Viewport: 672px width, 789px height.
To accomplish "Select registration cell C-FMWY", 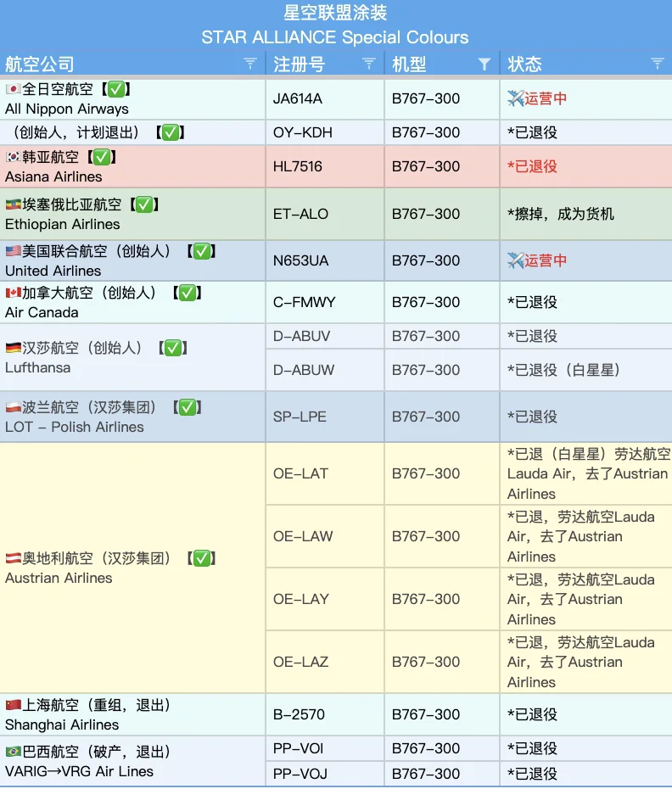I will click(325, 302).
